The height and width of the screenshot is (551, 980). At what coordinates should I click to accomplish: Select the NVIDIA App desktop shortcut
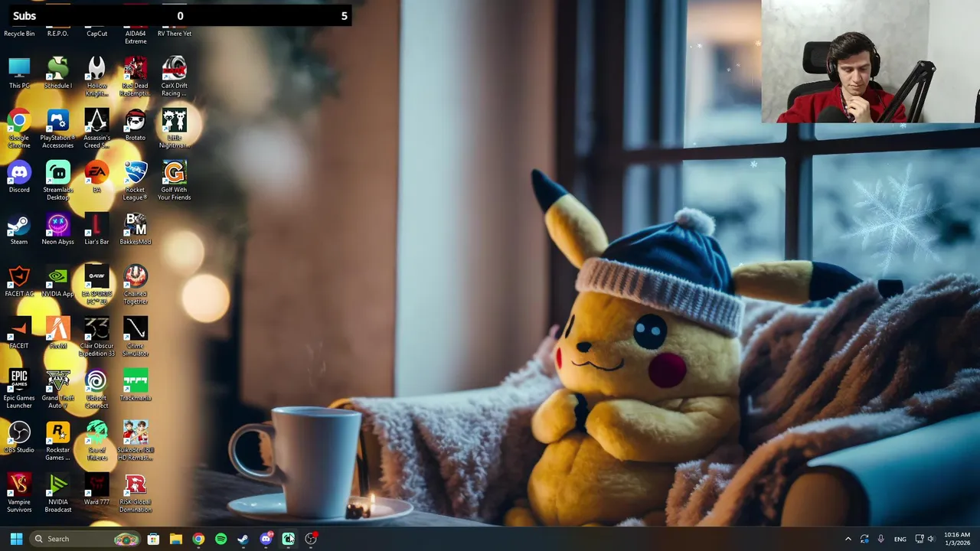coord(57,281)
